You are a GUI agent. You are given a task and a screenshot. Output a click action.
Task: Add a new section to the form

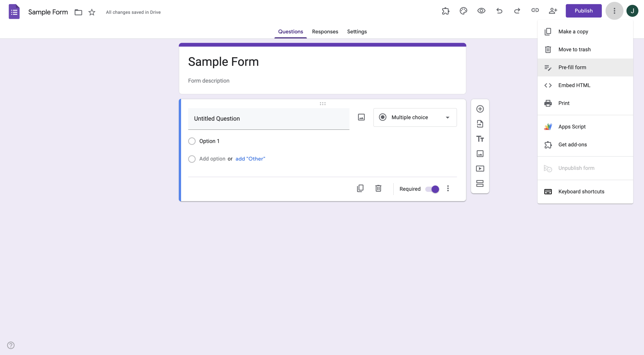click(x=480, y=184)
